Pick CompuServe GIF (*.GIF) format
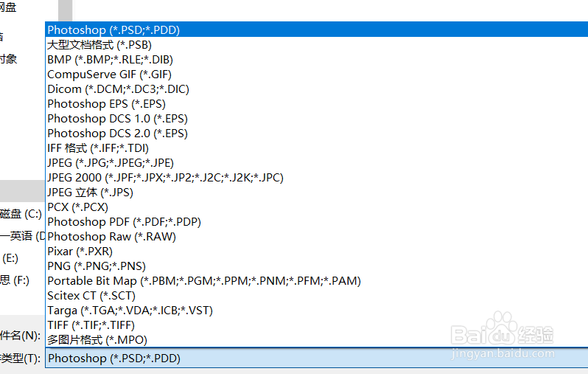This screenshot has width=588, height=374. coord(317,74)
